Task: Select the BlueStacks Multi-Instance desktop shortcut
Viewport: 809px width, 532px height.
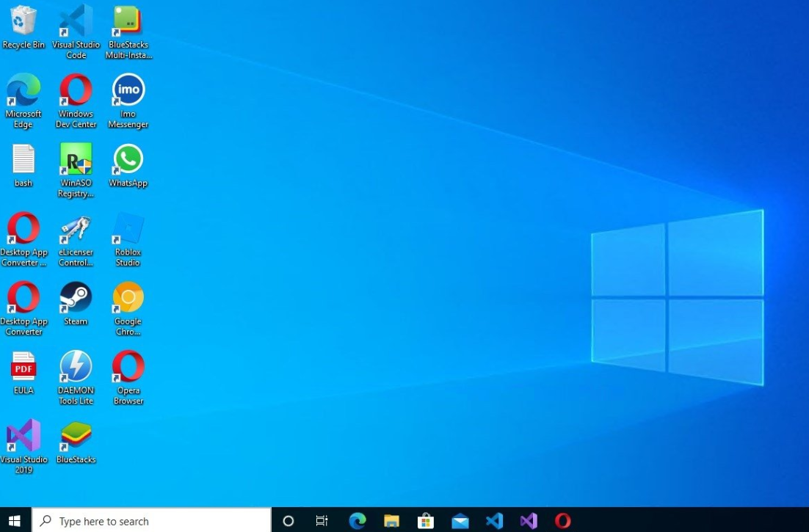Action: (x=128, y=32)
